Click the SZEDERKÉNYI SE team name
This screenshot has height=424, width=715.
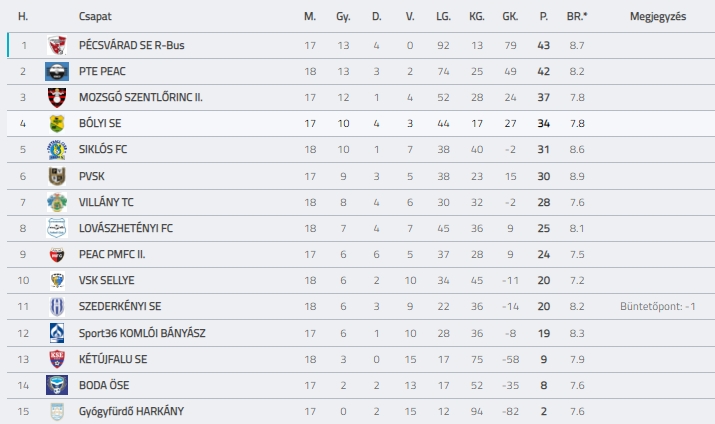pyautogui.click(x=120, y=306)
